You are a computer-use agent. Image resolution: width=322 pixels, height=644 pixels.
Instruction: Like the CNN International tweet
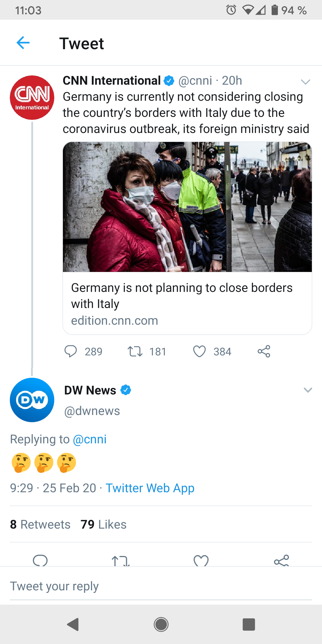click(199, 351)
